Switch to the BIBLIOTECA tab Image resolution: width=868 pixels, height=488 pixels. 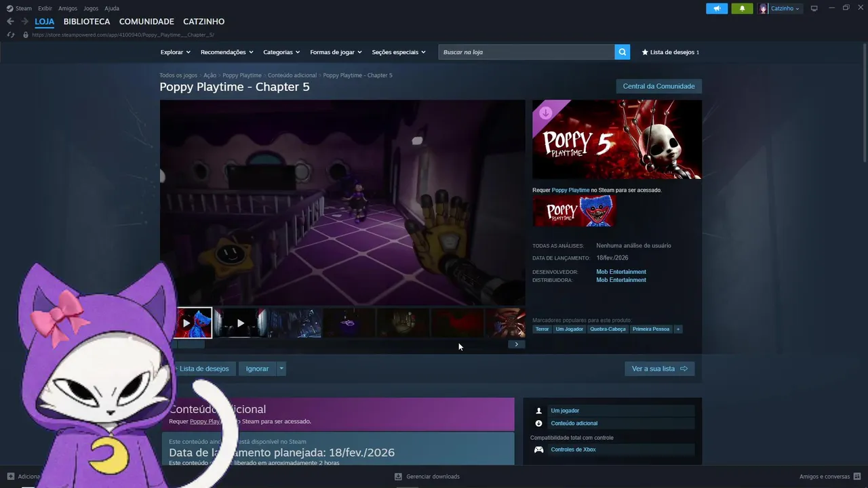(x=87, y=22)
